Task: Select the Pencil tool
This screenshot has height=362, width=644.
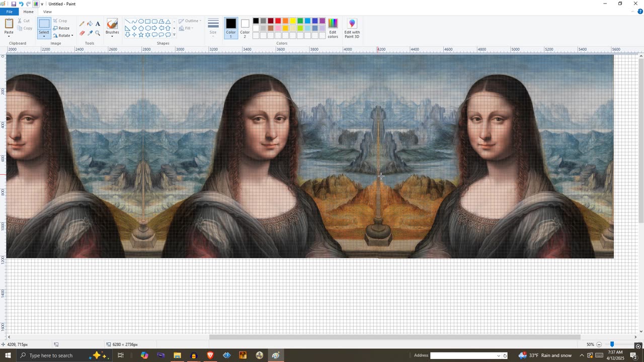Action: [82, 24]
